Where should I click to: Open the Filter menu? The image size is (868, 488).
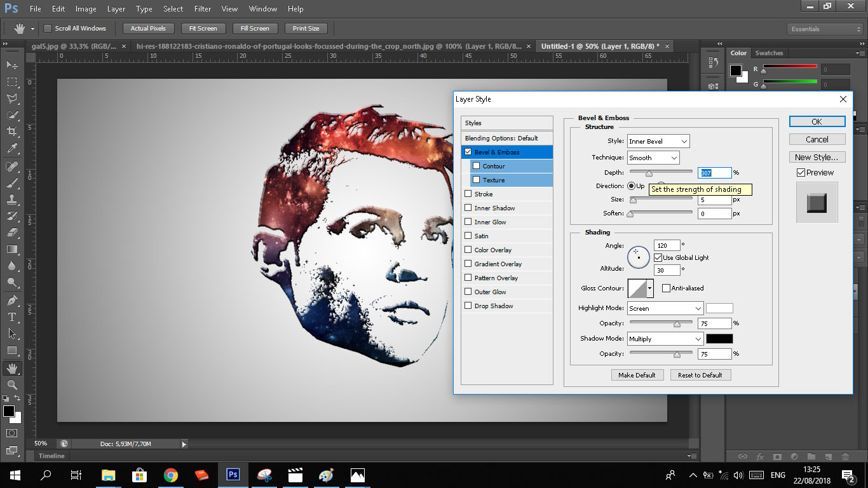[x=203, y=9]
